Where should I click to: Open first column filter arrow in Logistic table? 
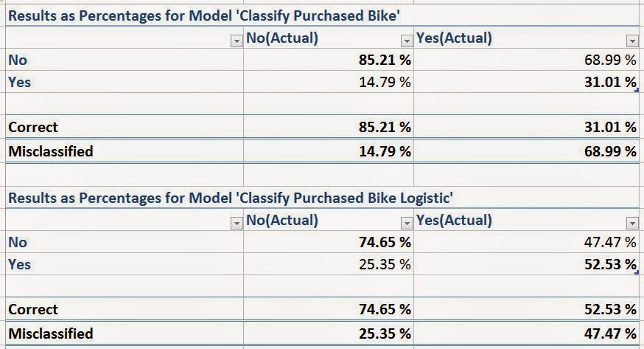pos(236,223)
